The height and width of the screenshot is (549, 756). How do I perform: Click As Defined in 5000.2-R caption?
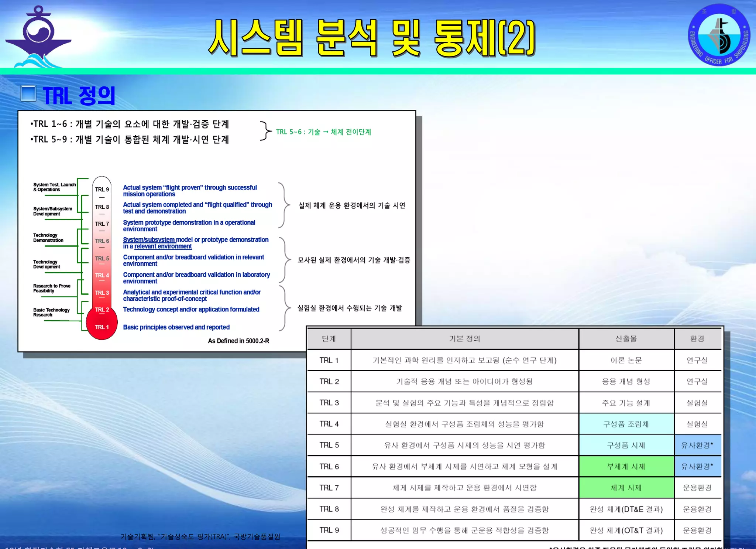238,341
